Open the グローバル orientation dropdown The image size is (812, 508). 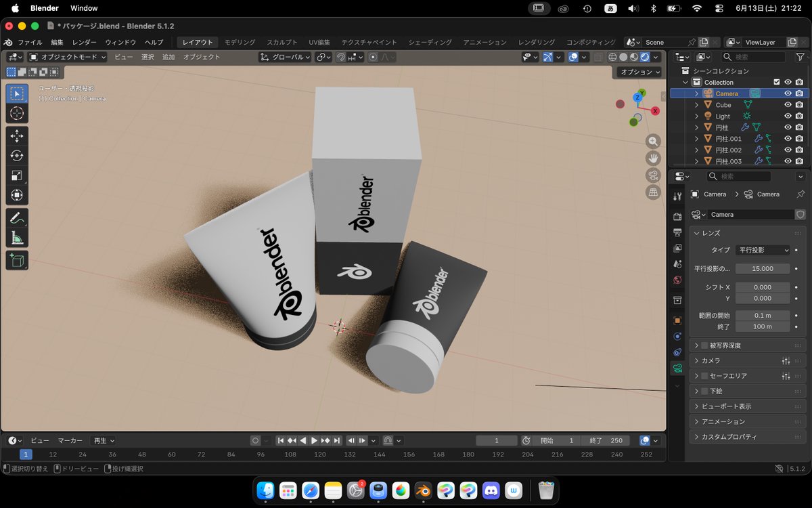coord(285,58)
